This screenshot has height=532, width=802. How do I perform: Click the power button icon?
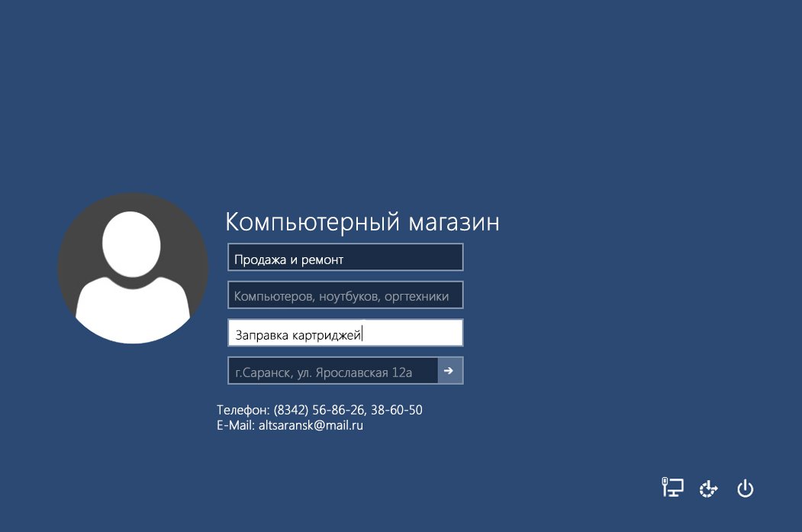tap(746, 488)
